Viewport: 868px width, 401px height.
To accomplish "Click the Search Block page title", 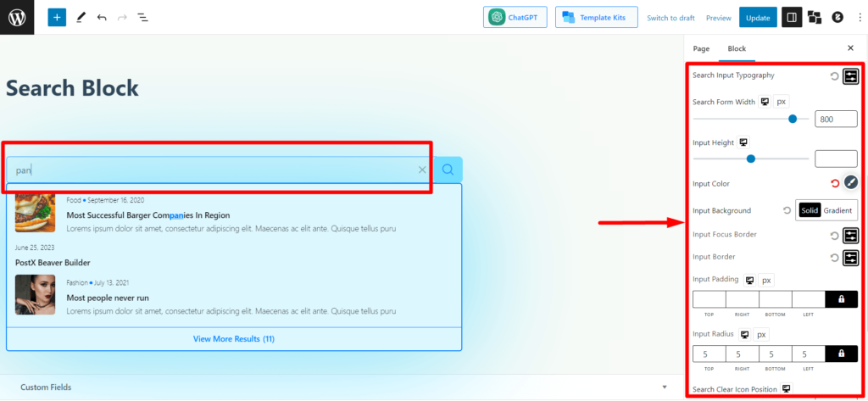I will (72, 88).
